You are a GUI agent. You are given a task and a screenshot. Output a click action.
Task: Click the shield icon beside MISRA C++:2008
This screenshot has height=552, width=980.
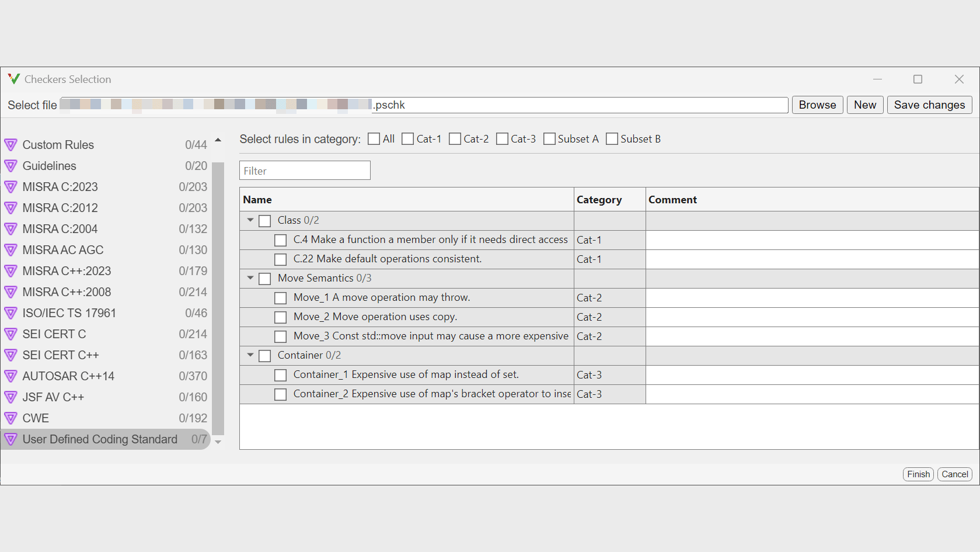[x=11, y=292]
